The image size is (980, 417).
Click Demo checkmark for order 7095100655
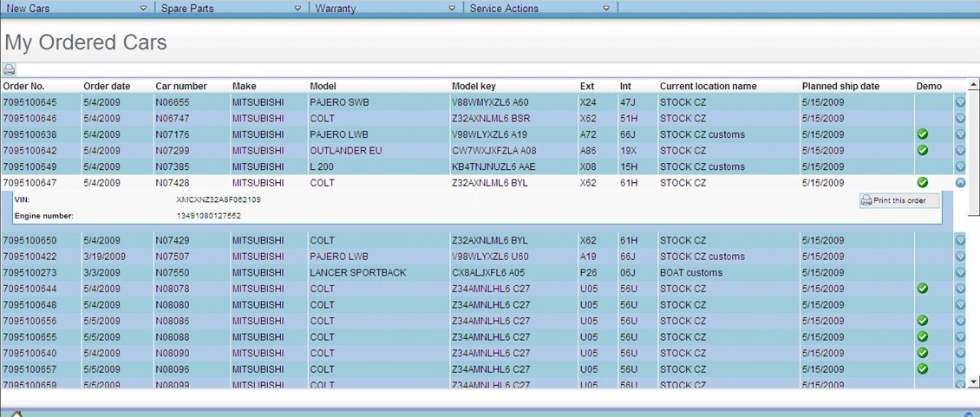pyautogui.click(x=923, y=337)
